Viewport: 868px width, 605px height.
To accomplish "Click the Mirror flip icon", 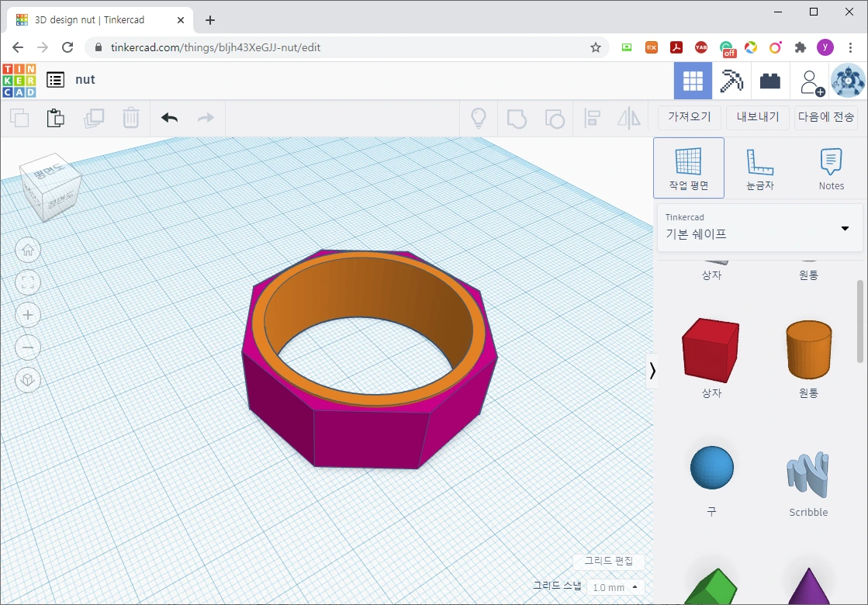I will pos(629,118).
